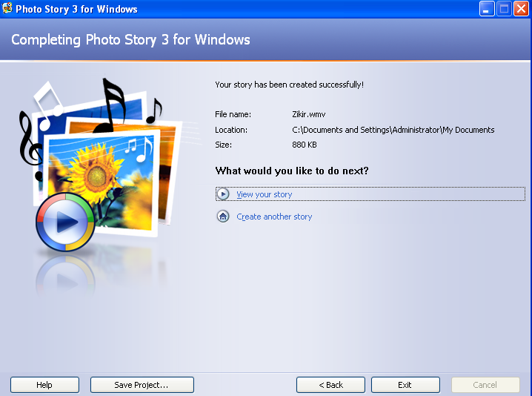Open the View your story link

click(x=265, y=194)
